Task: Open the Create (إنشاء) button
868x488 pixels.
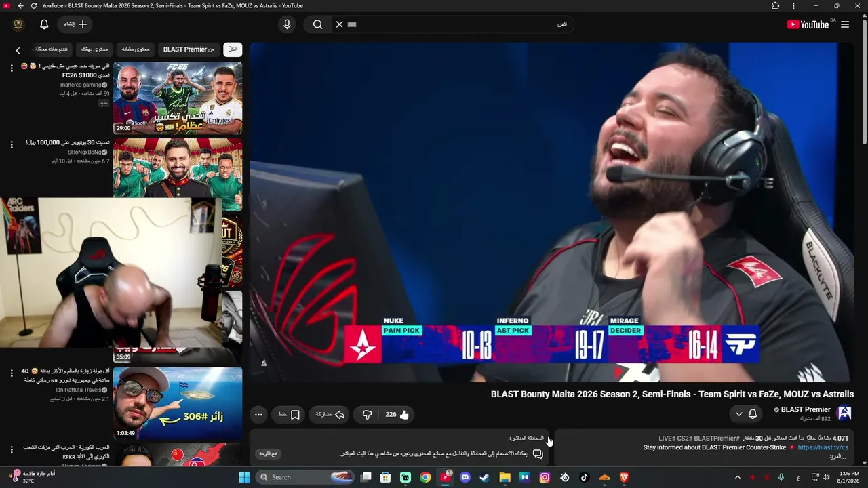Action: pyautogui.click(x=75, y=24)
